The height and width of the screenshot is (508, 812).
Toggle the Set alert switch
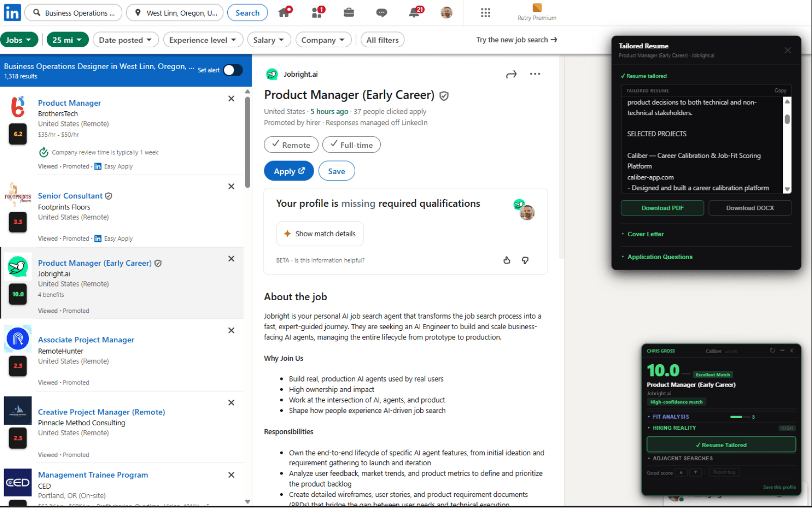coord(232,70)
